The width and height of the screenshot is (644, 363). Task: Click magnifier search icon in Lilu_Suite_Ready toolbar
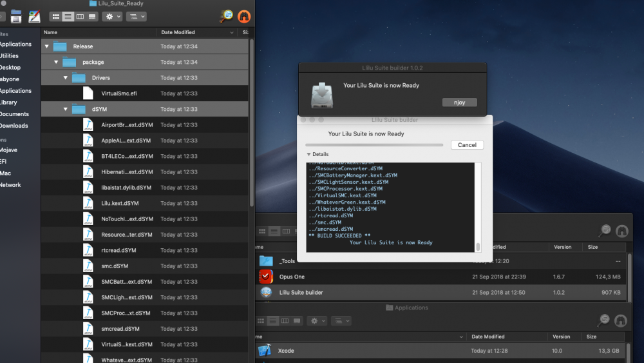click(x=226, y=16)
